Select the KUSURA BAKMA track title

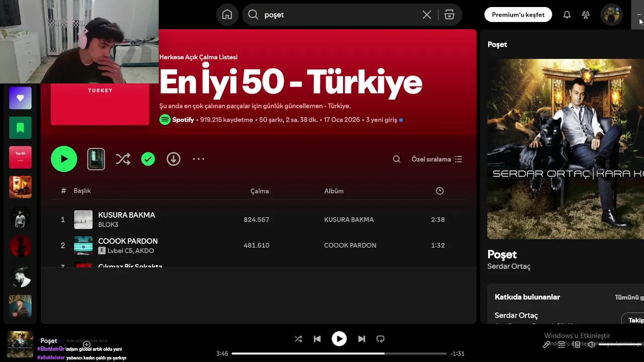coord(126,215)
